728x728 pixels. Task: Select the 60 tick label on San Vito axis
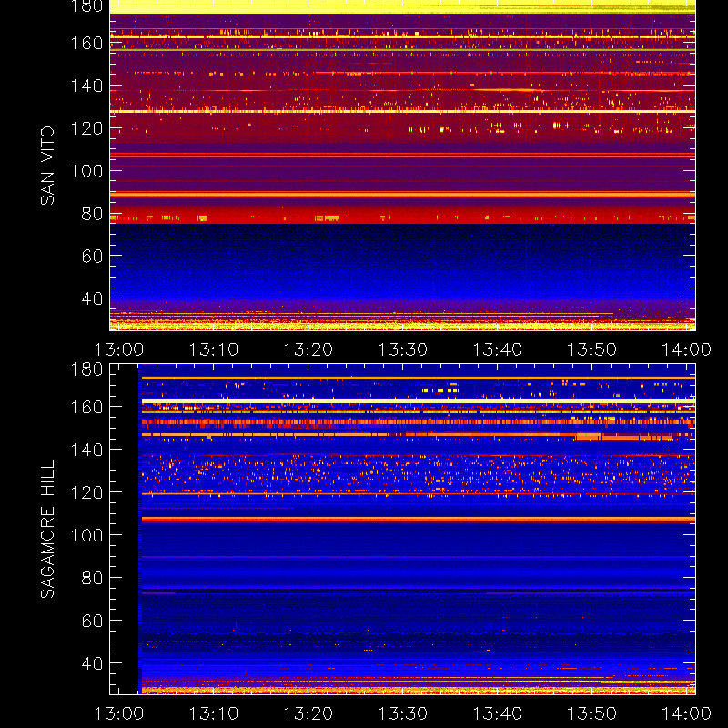click(92, 256)
